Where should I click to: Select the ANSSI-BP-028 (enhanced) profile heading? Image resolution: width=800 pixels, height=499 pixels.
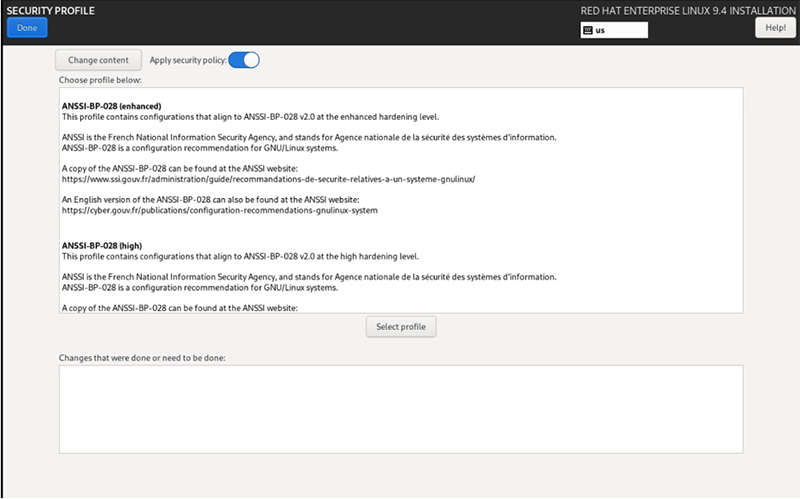112,106
